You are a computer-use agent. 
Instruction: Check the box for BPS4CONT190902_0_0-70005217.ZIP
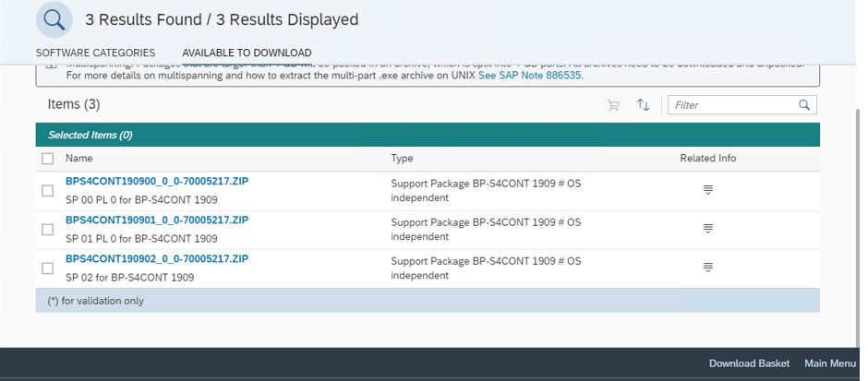pyautogui.click(x=48, y=268)
